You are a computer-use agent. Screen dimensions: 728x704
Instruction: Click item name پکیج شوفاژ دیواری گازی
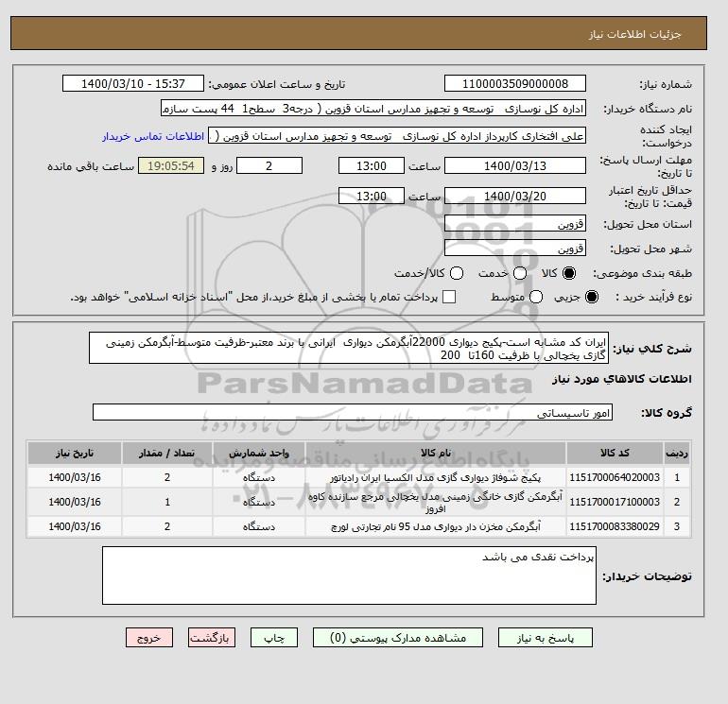(436, 477)
